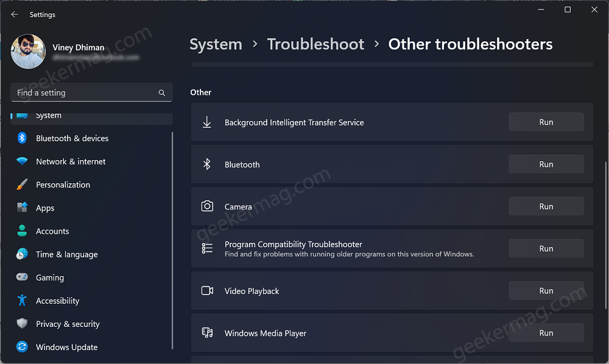This screenshot has height=364, width=609.
Task: Select the System sidebar item
Action: [92, 118]
